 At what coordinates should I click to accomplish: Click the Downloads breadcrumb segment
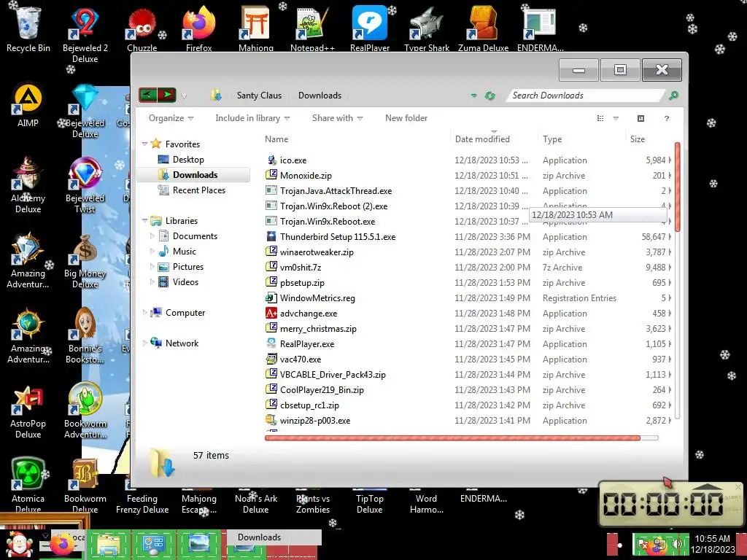click(x=320, y=96)
